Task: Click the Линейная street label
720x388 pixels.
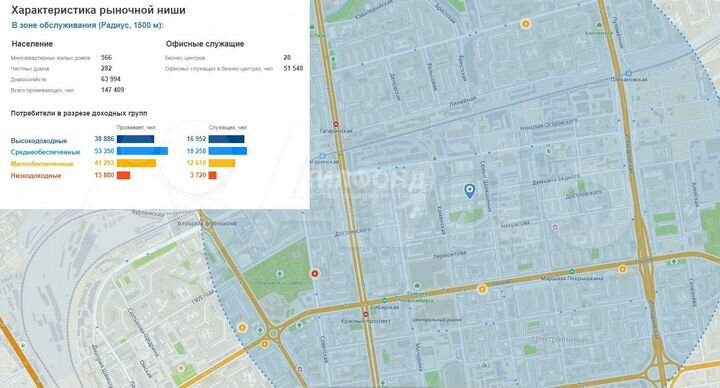Action: click(463, 102)
